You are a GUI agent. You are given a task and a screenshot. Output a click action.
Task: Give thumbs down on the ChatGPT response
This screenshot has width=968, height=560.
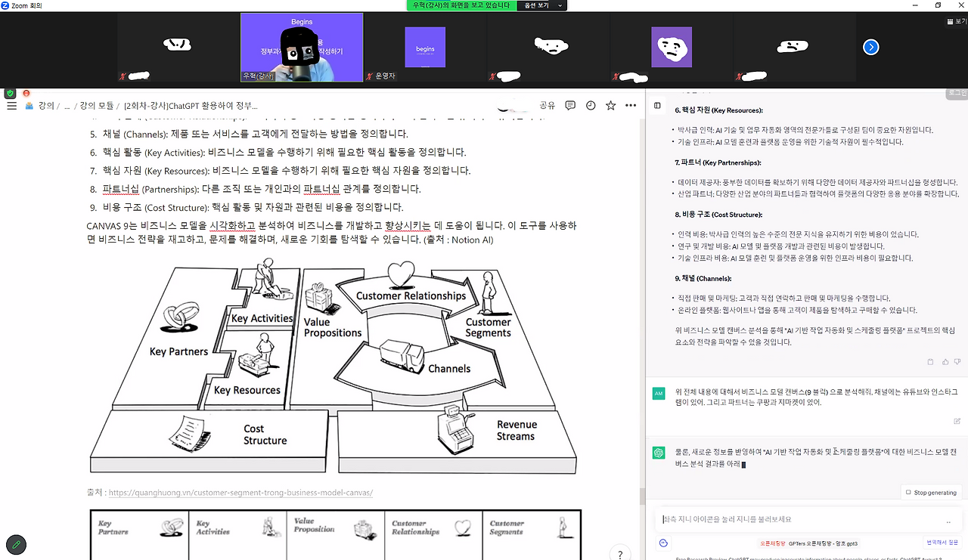point(958,361)
